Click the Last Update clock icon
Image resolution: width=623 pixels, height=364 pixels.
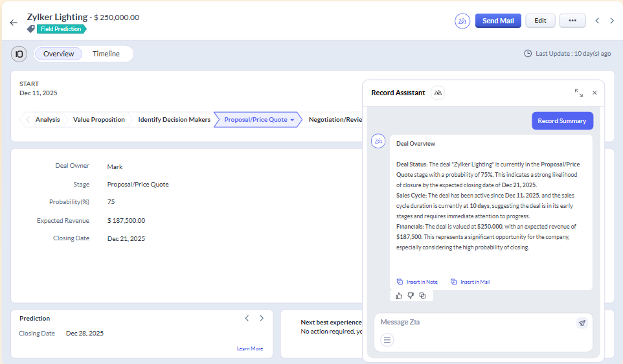click(x=528, y=53)
